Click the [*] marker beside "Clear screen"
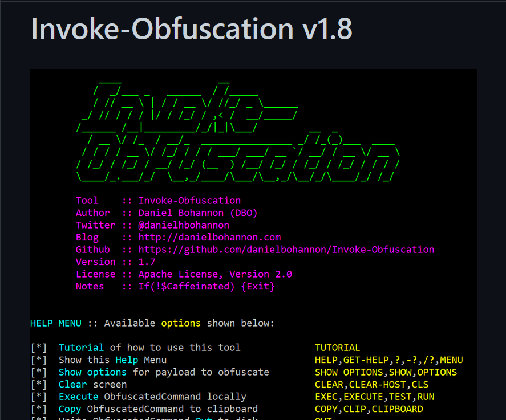The height and width of the screenshot is (420, 506). coord(39,384)
